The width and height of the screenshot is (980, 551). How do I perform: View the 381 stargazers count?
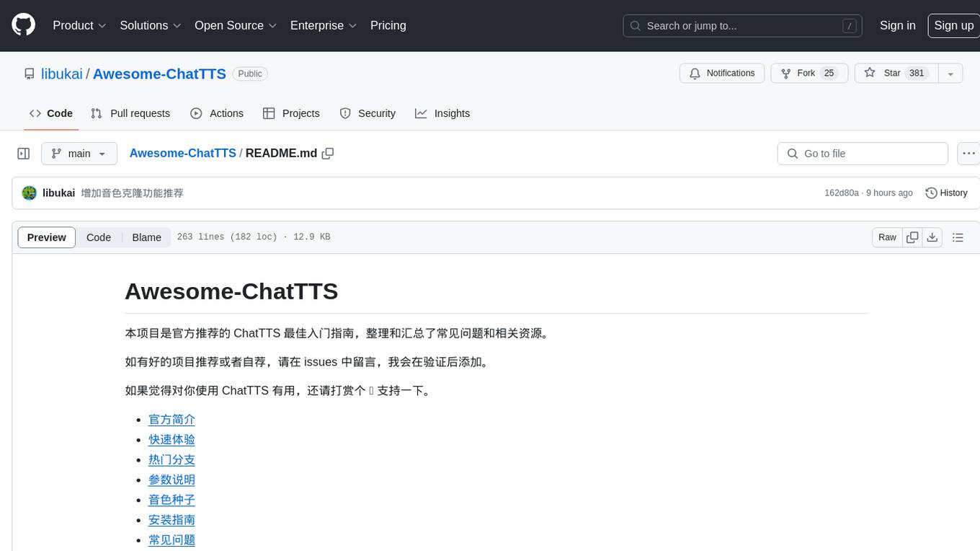(x=917, y=74)
